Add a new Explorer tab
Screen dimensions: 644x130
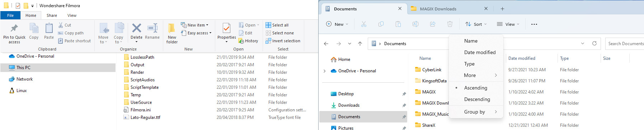pyautogui.click(x=502, y=9)
